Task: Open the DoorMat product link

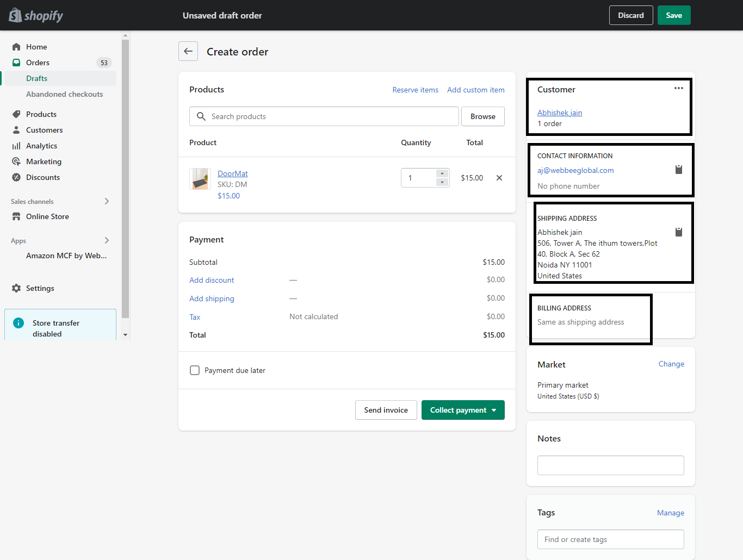Action: pos(233,173)
